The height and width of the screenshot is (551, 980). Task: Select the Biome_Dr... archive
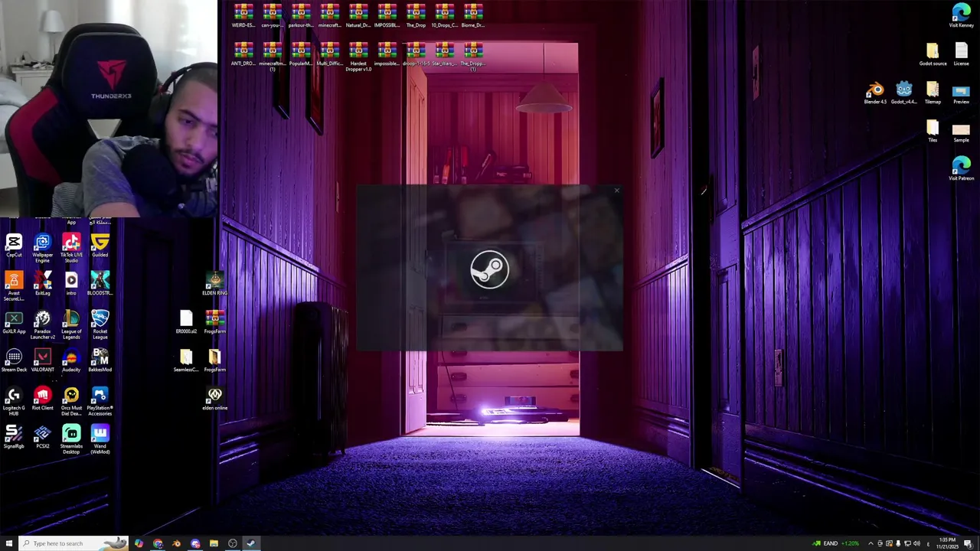coord(473,16)
